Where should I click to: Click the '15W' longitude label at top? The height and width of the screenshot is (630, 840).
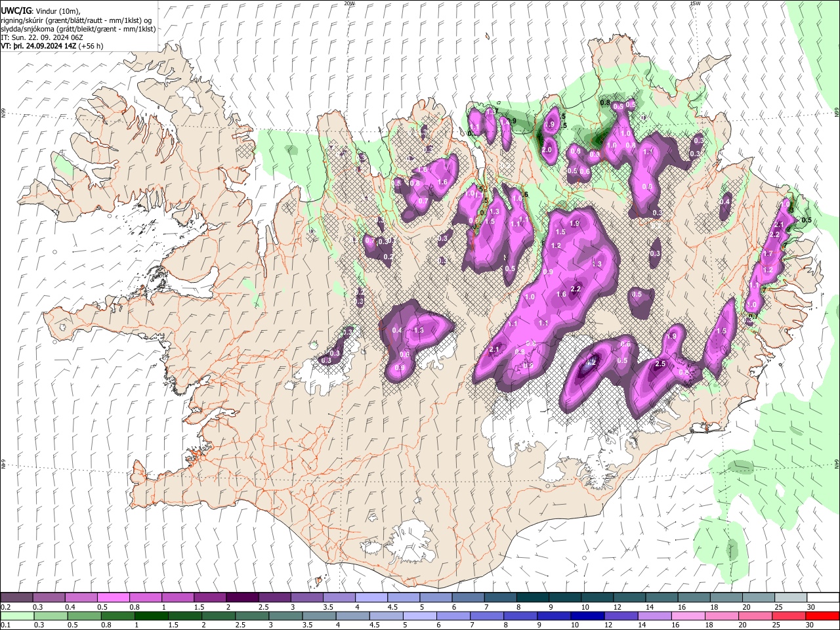coord(695,3)
